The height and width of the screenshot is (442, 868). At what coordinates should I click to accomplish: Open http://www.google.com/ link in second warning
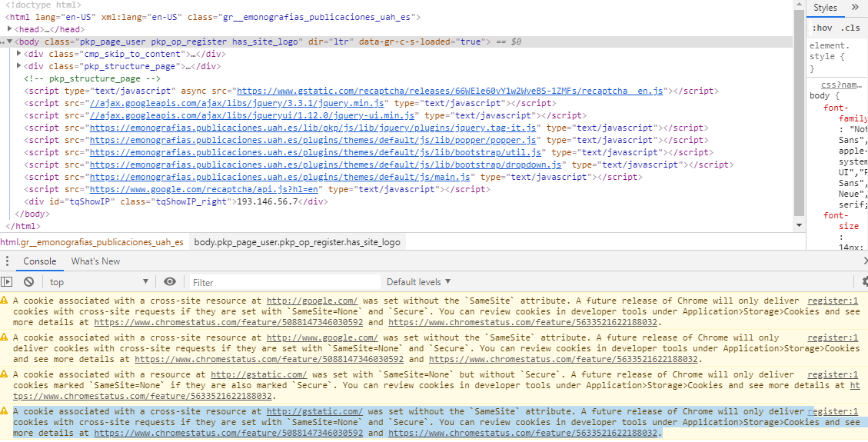click(322, 337)
